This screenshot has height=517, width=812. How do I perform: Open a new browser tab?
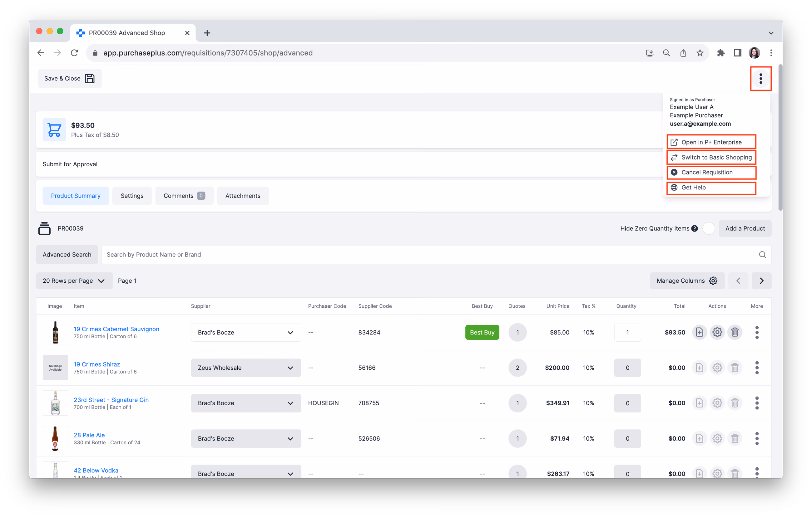[207, 33]
